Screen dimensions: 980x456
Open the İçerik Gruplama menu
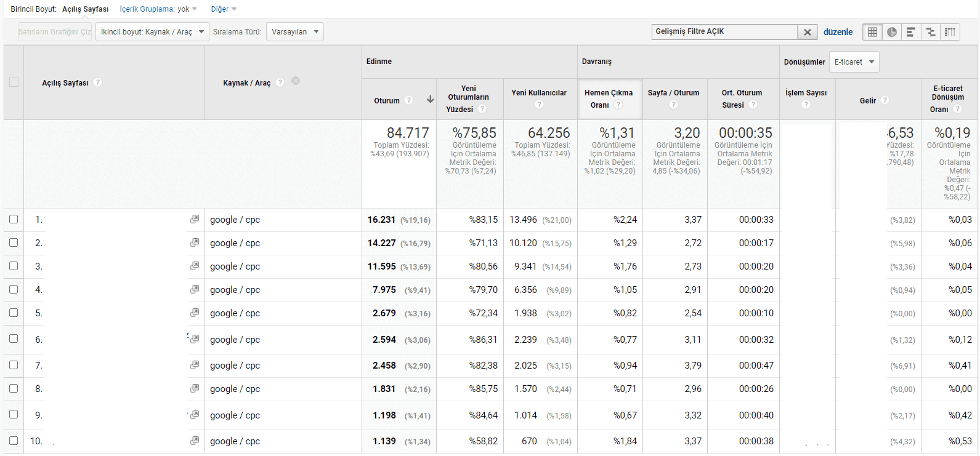tap(158, 9)
